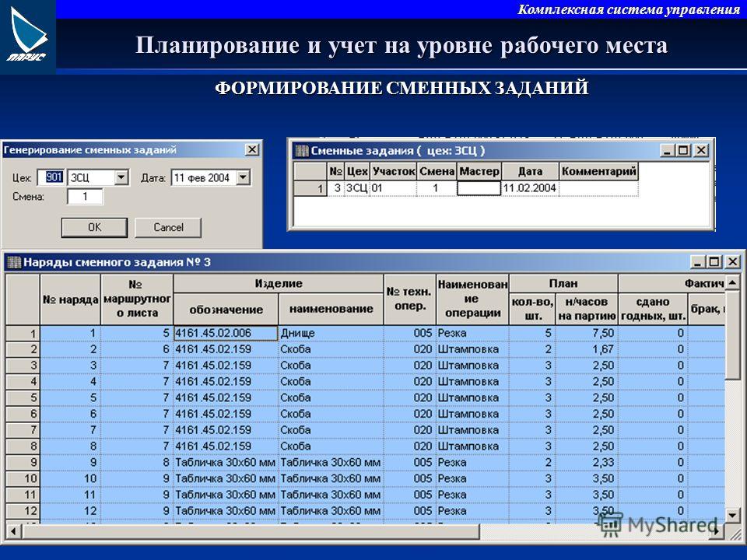Click the обозначение column header
The width and height of the screenshot is (747, 560).
pos(226,309)
